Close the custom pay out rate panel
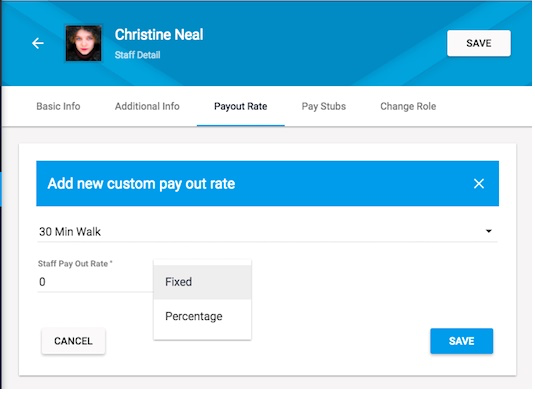535x401 pixels. click(479, 184)
